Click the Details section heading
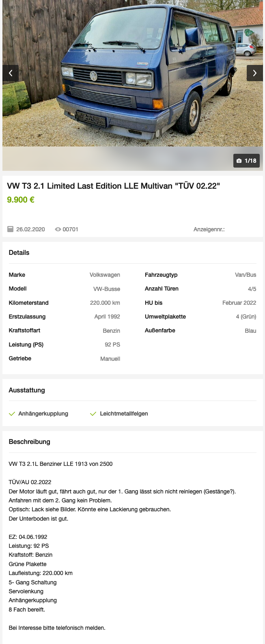The width and height of the screenshot is (265, 644). click(19, 252)
